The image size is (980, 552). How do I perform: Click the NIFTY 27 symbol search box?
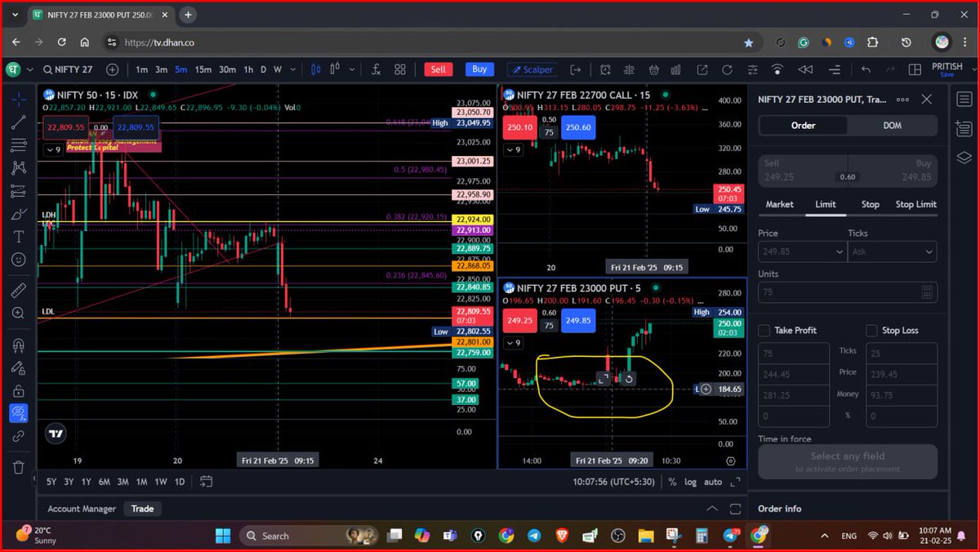pos(69,69)
